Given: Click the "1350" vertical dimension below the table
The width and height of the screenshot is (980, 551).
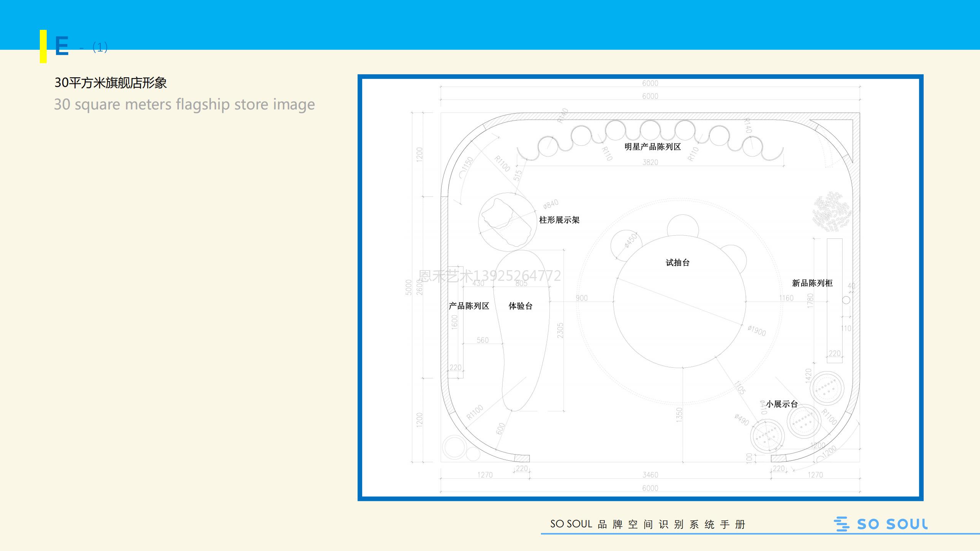Looking at the screenshot, I should (679, 415).
